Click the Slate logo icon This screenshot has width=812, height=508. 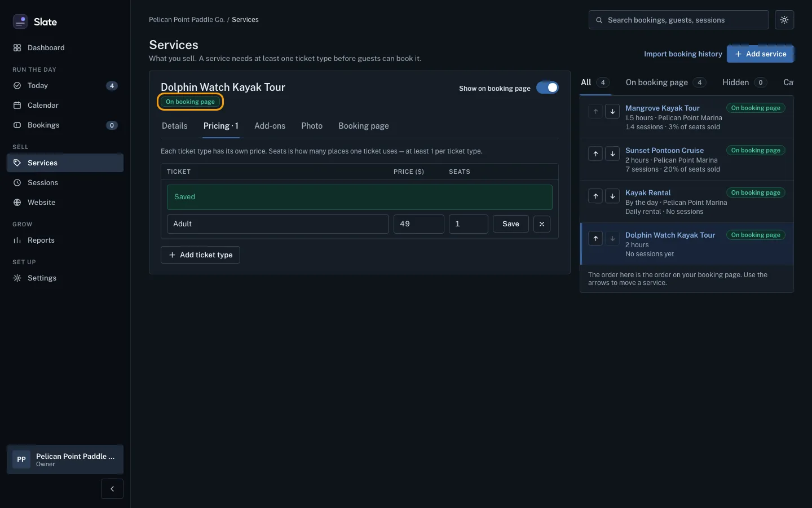[x=20, y=21]
